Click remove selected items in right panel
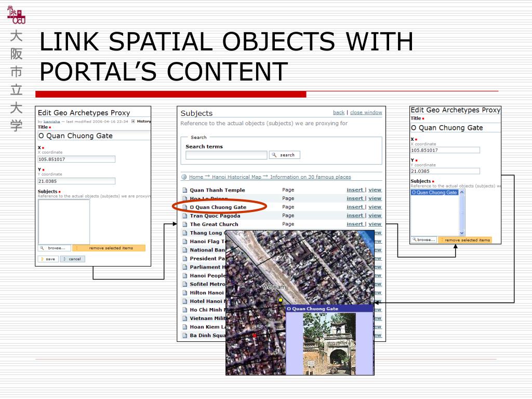 tap(465, 240)
